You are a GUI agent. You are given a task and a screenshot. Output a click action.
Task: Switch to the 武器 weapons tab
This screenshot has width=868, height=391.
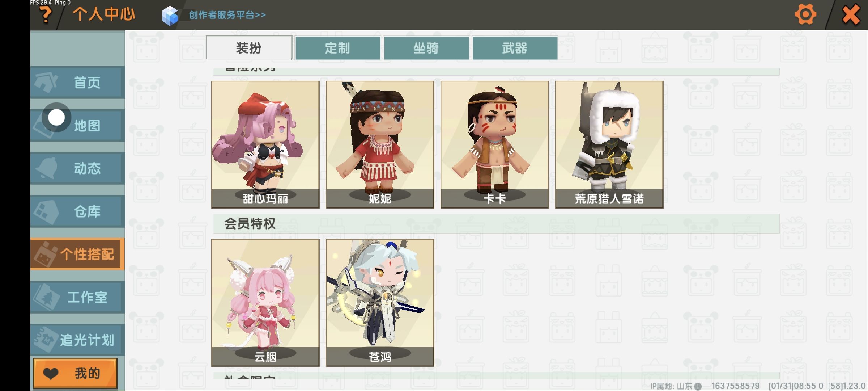click(515, 48)
